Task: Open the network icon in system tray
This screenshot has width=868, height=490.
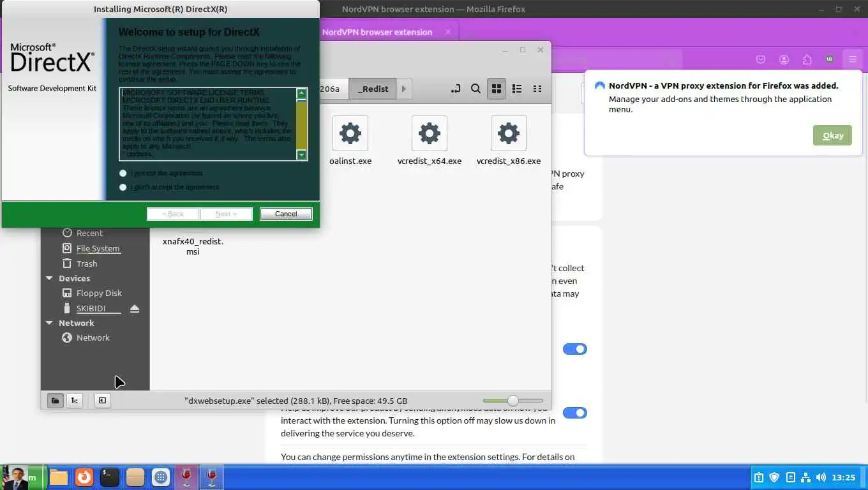Action: click(x=805, y=477)
